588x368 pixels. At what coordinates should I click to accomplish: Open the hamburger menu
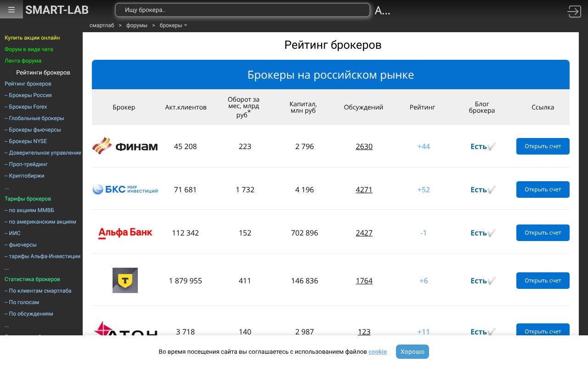(11, 9)
